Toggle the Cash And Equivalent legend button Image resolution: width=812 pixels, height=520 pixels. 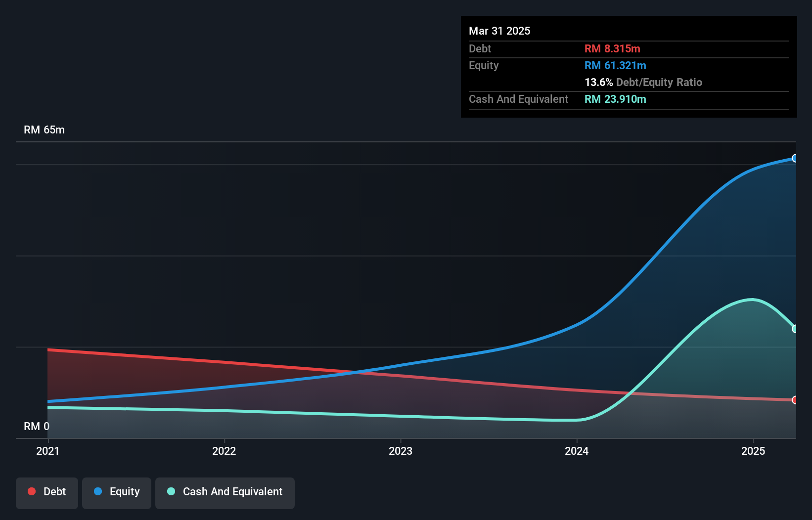(225, 493)
